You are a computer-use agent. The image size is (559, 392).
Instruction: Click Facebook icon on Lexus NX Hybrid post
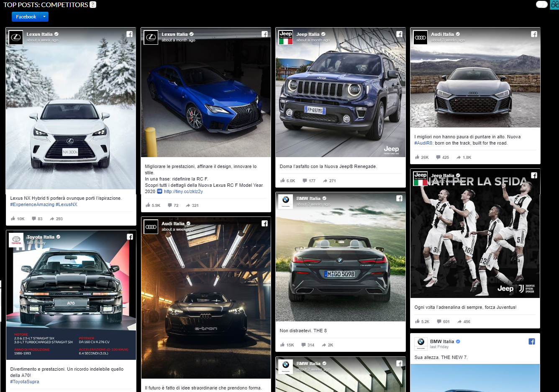(x=130, y=34)
